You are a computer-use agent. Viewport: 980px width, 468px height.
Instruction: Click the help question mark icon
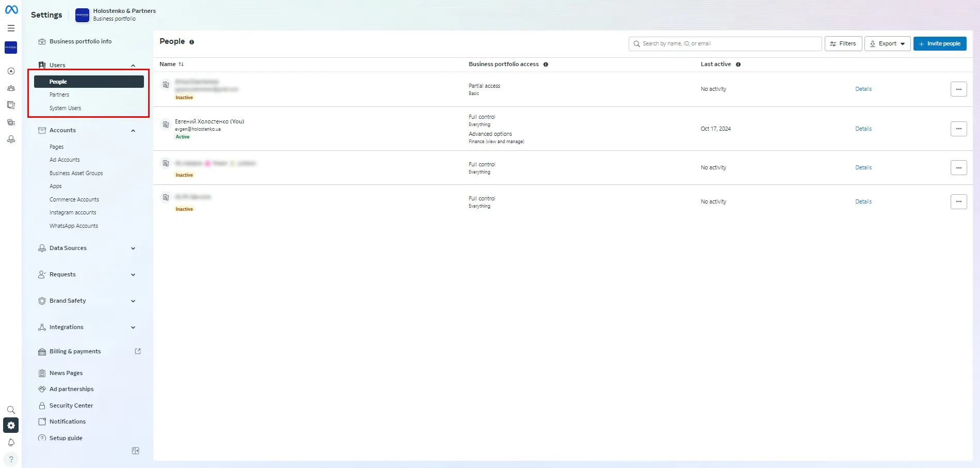point(11,459)
